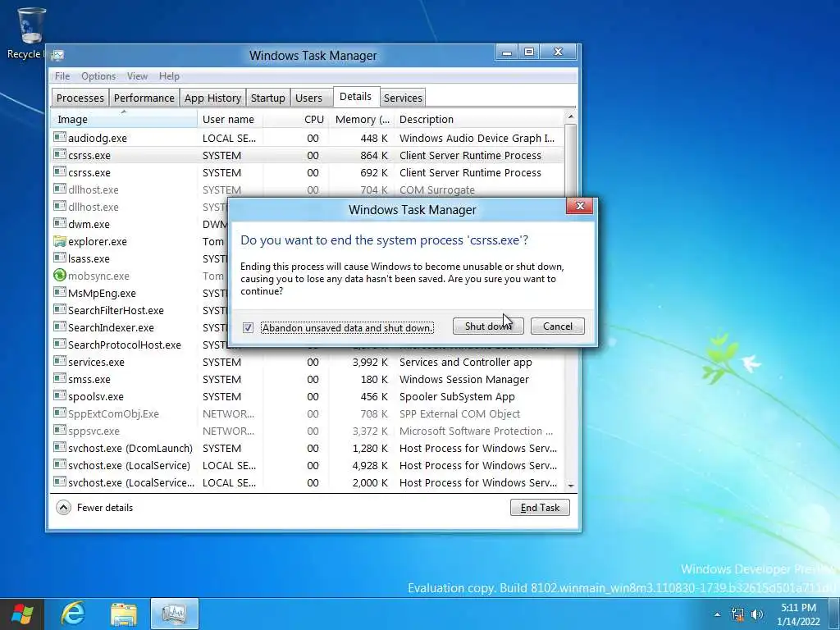Open the Options menu
Viewport: 840px width, 630px height.
pos(98,76)
